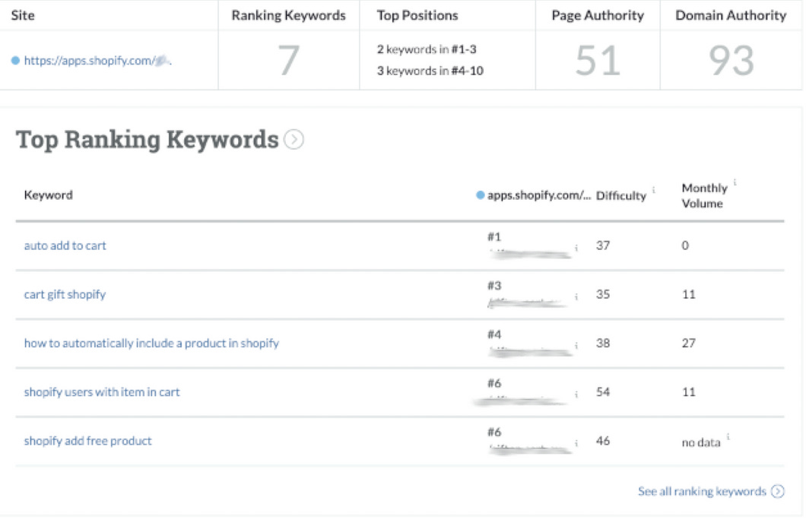Screen dimensions: 806x532
Task: Click the arrow icon after 'See all ranking keywords'
Action: click(778, 492)
